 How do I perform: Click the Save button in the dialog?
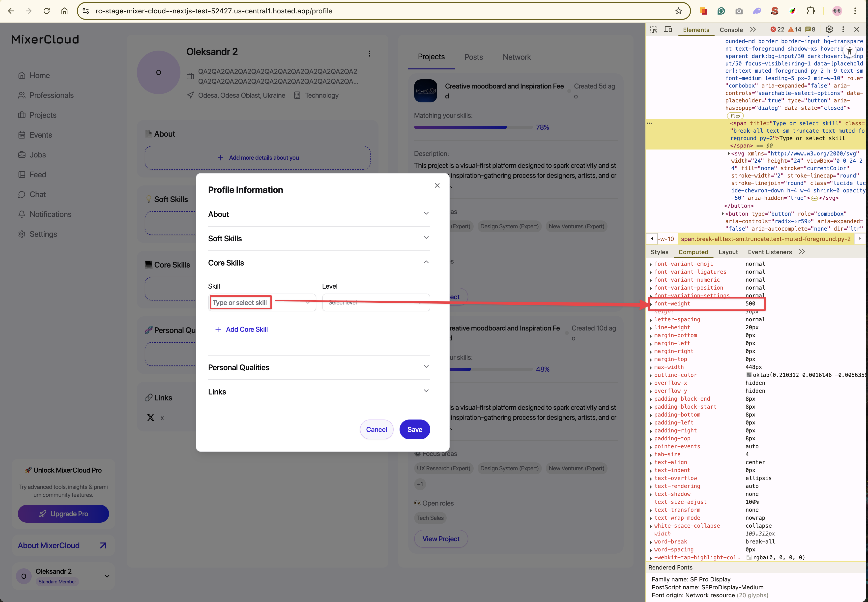click(x=414, y=429)
